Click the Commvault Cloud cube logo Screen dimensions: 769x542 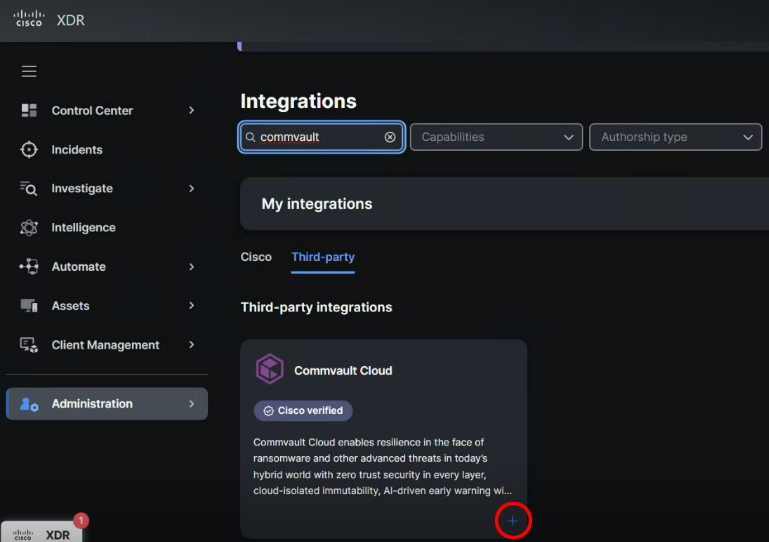coord(270,369)
